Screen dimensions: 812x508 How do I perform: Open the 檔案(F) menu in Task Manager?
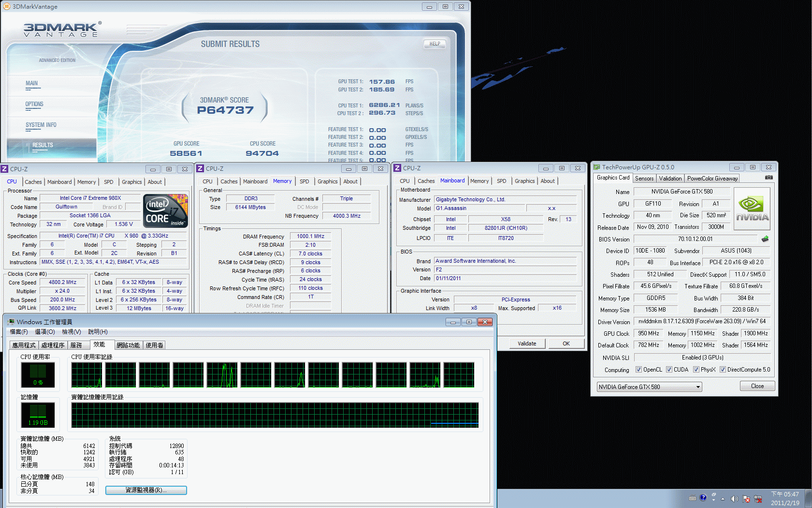click(x=19, y=332)
